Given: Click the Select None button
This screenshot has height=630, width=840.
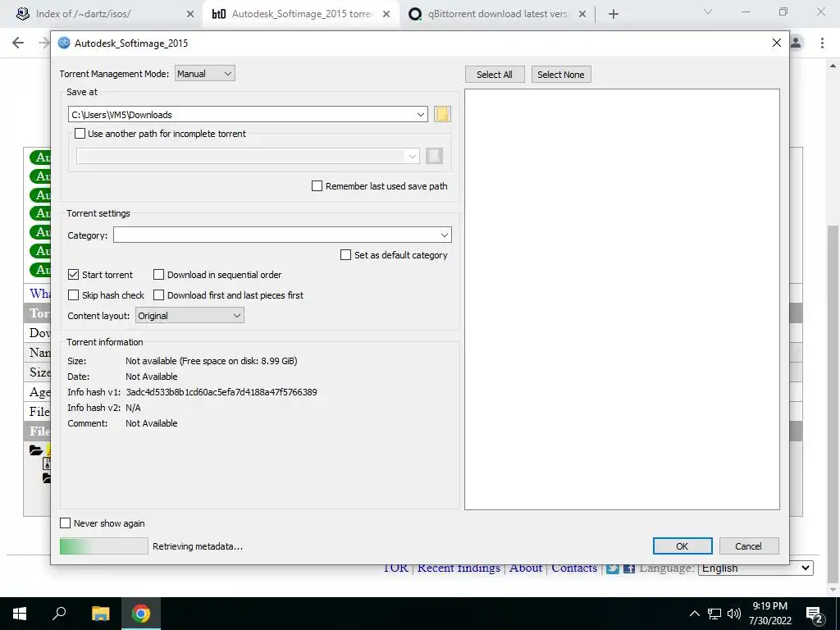Looking at the screenshot, I should [561, 75].
